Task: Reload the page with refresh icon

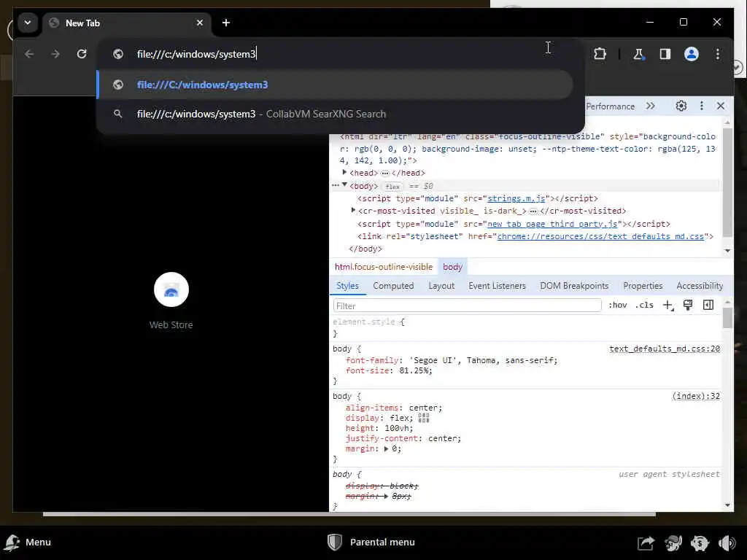Action: (82, 54)
